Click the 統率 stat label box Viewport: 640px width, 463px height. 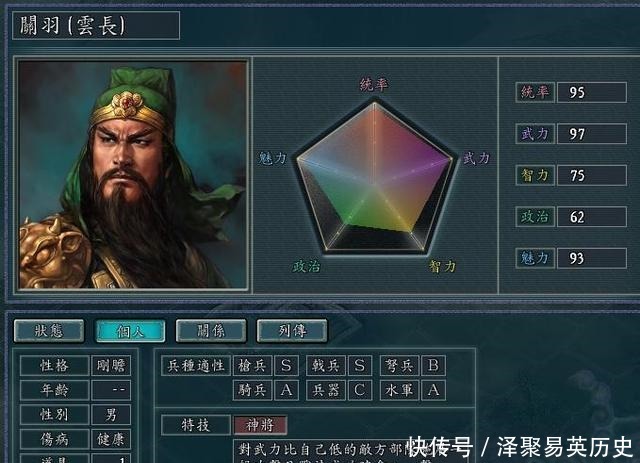click(535, 92)
